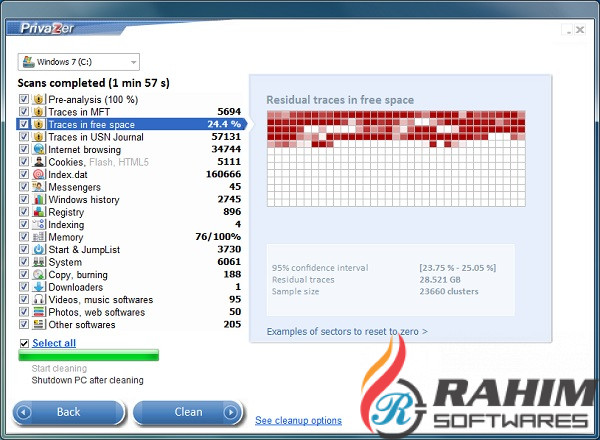This screenshot has height=440, width=600.
Task: Click the 28.521 GB residual traces value
Action: [440, 280]
